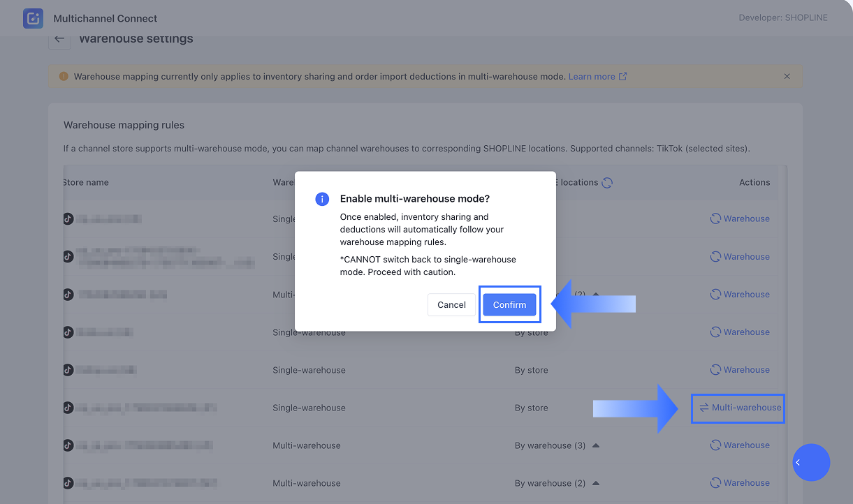Click the Developer: SHOPLINE label
Image resolution: width=853 pixels, height=504 pixels.
(x=783, y=17)
